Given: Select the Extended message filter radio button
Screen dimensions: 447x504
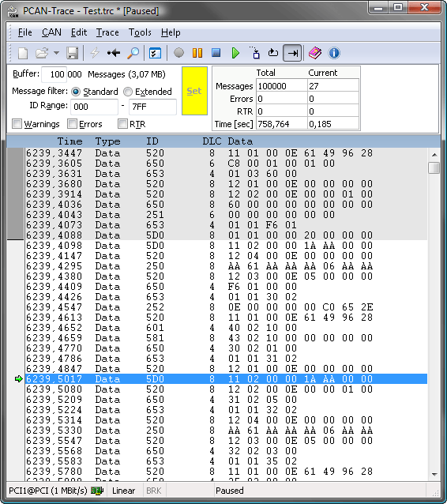Looking at the screenshot, I should tap(128, 92).
